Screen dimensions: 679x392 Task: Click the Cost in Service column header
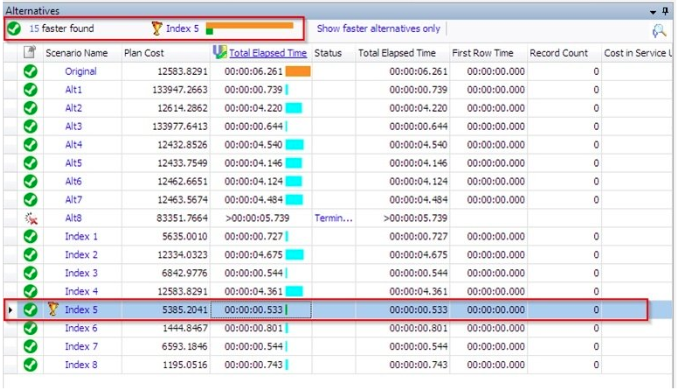637,53
